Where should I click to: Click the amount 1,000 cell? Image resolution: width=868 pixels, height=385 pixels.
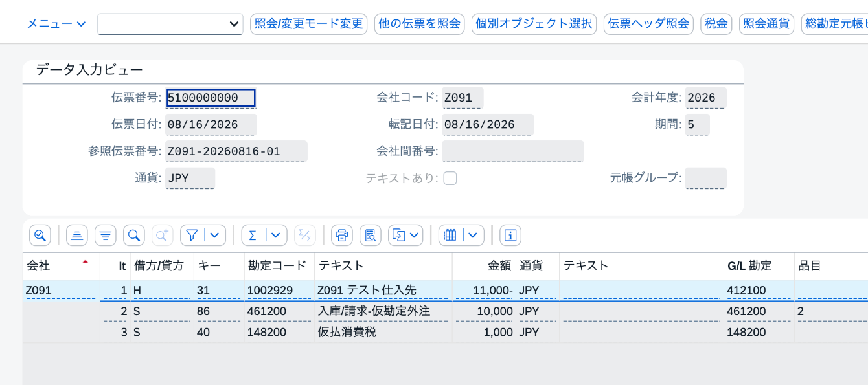click(x=484, y=332)
